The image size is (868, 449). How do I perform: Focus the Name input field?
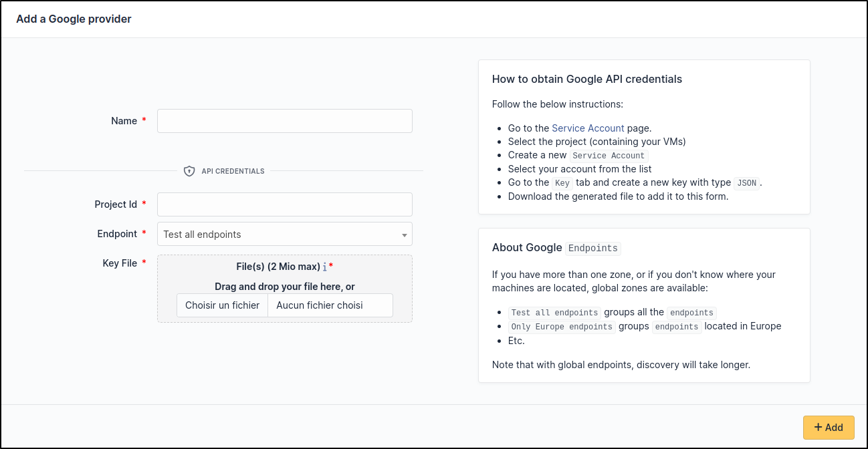tap(284, 121)
